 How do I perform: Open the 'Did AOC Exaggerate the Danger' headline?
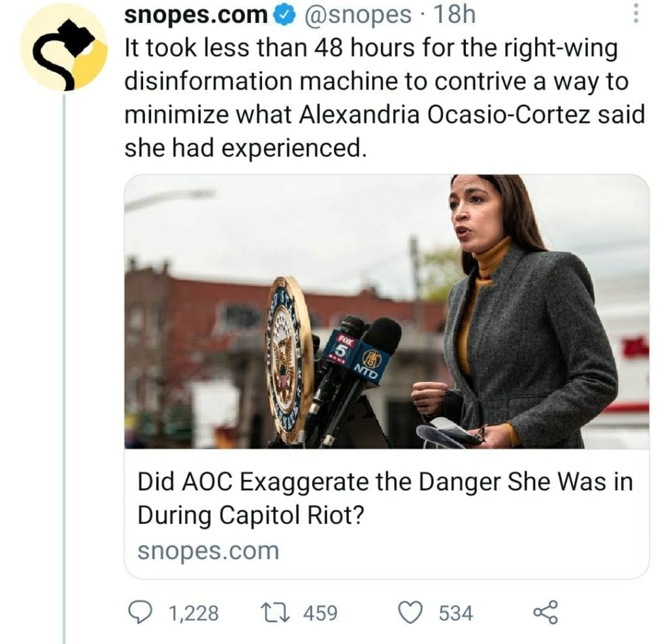coord(385,498)
